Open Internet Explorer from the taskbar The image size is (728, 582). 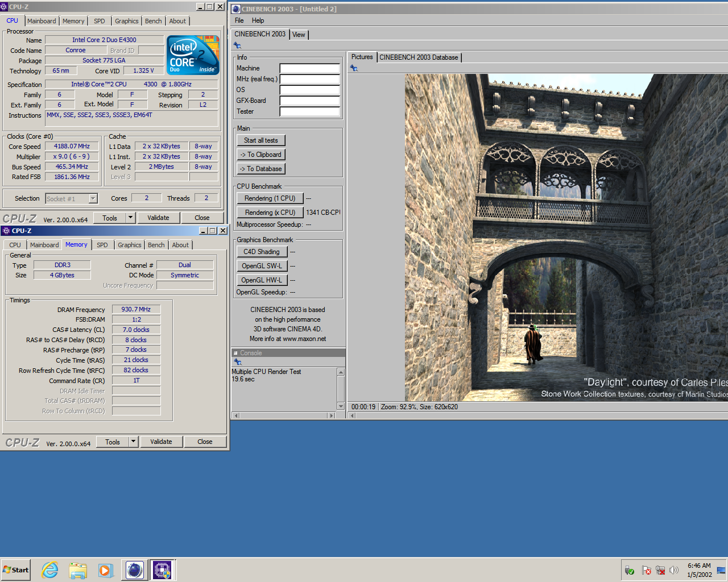click(x=50, y=570)
